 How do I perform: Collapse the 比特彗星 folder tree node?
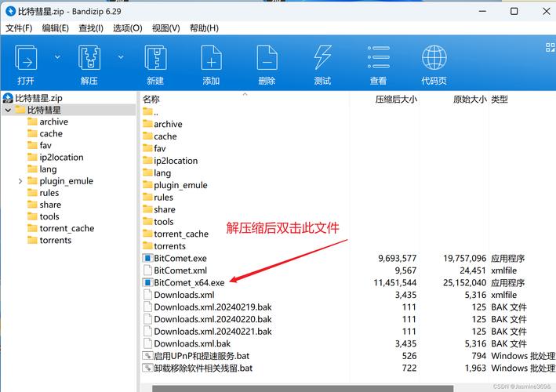[8, 111]
